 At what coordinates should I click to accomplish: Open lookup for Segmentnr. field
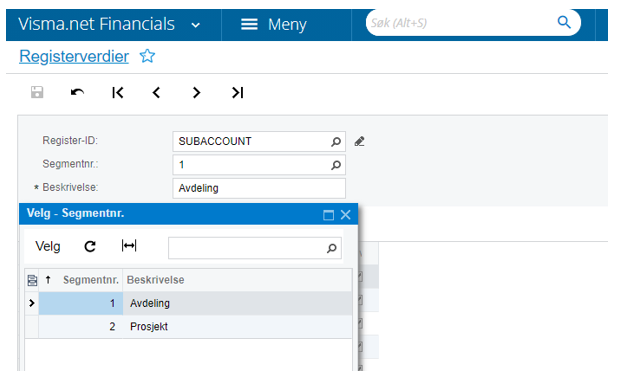click(x=336, y=165)
